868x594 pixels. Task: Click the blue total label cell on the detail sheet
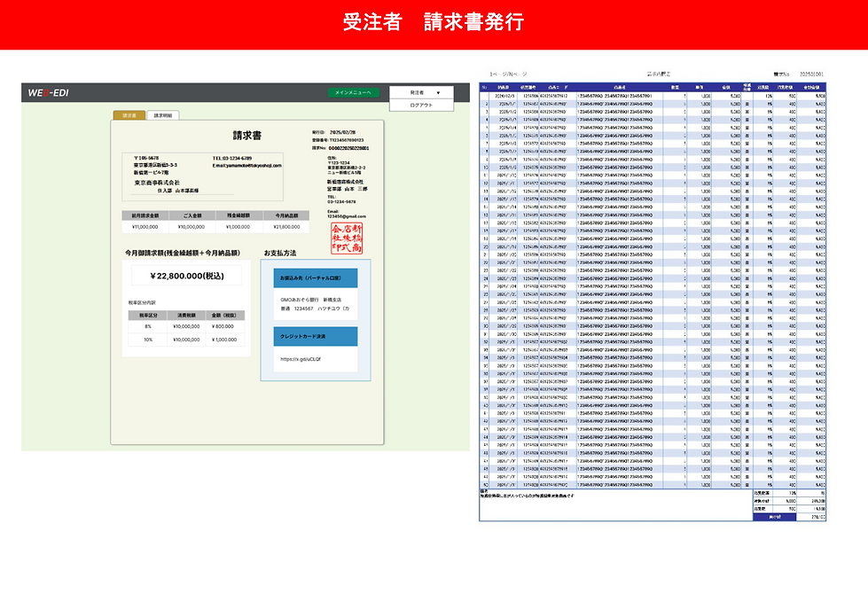(774, 517)
